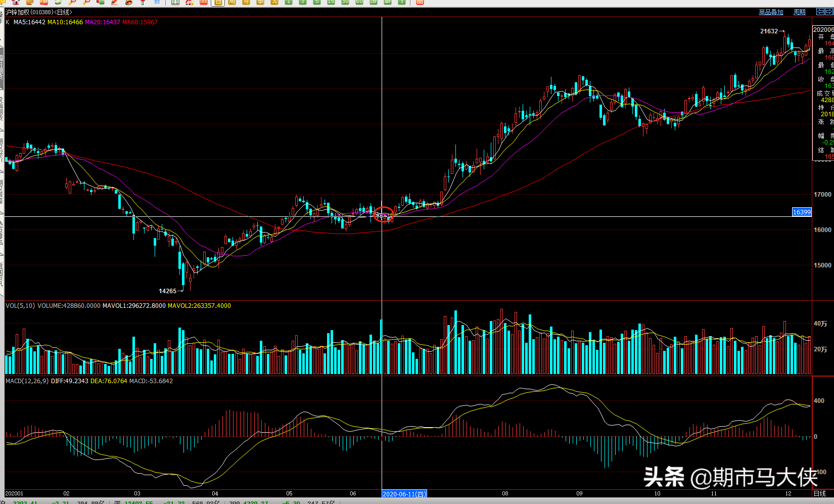The height and width of the screenshot is (504, 834).
Task: Click the 2020-06-11(四) crosshair date tag
Action: 404,494
